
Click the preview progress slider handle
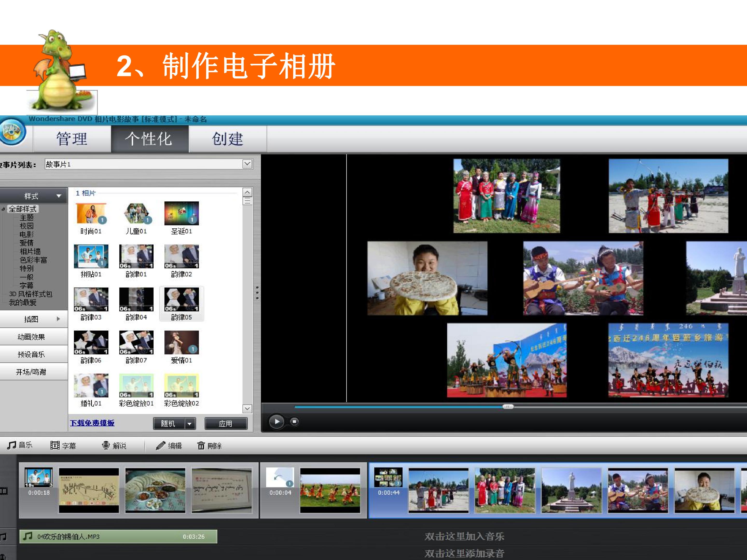[x=508, y=407]
